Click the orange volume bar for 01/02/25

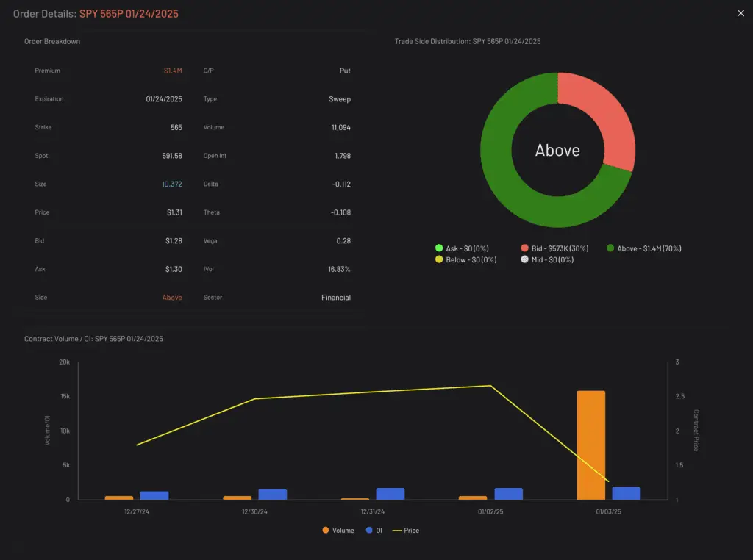coord(473,498)
